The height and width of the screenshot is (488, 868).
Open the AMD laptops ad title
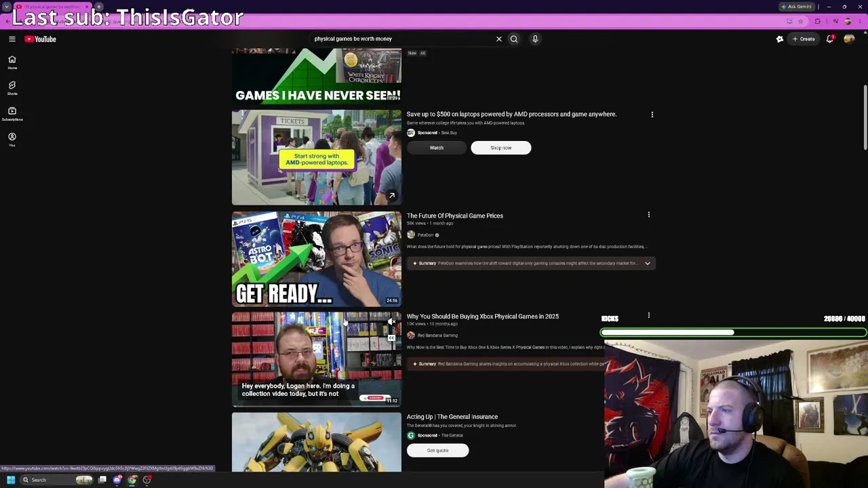511,114
